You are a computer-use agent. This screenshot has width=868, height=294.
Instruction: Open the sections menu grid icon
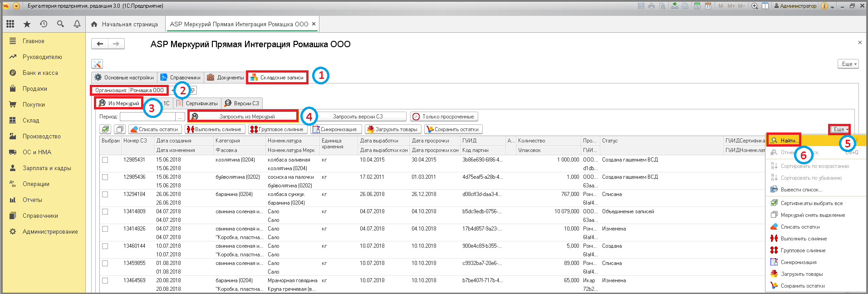coord(10,24)
